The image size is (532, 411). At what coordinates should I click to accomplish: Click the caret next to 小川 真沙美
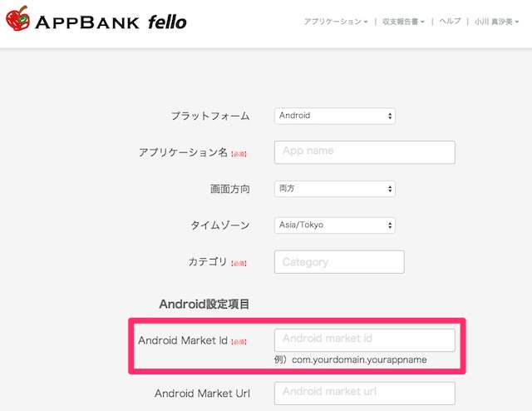pyautogui.click(x=517, y=22)
